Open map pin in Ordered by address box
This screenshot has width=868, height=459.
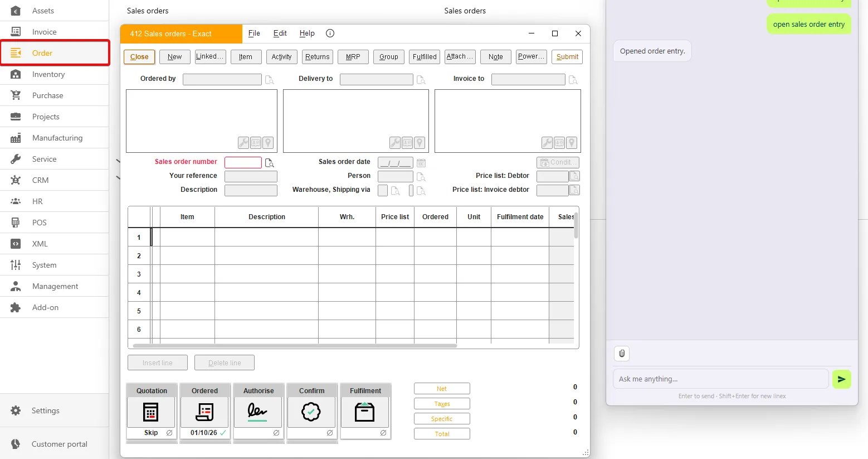click(x=268, y=143)
